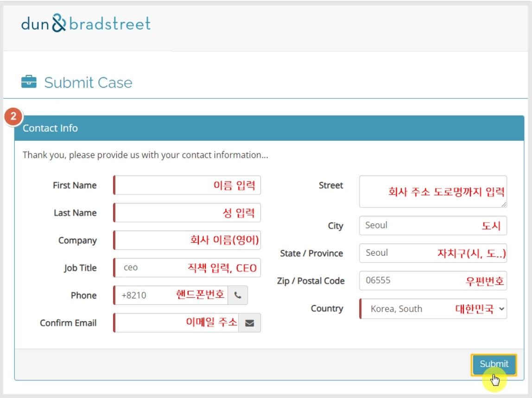Click the phone icon next to Phone field
Image resolution: width=532 pixels, height=398 pixels.
tap(238, 295)
